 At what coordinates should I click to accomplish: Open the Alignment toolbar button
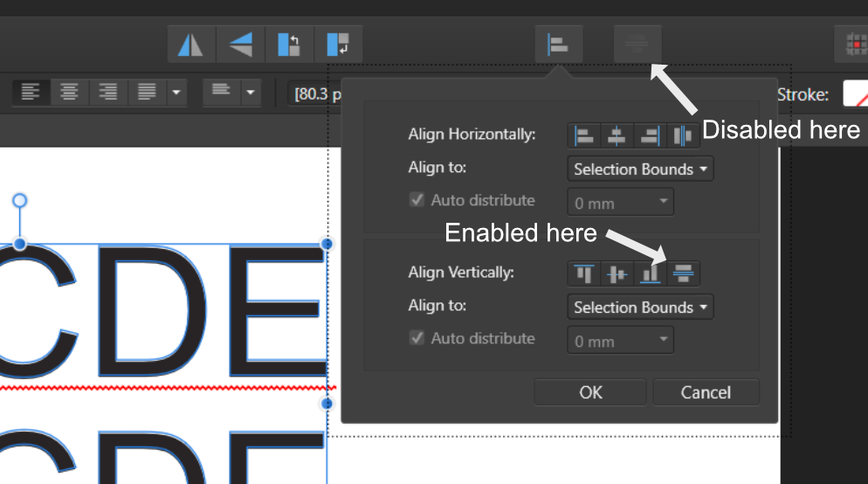pyautogui.click(x=559, y=45)
